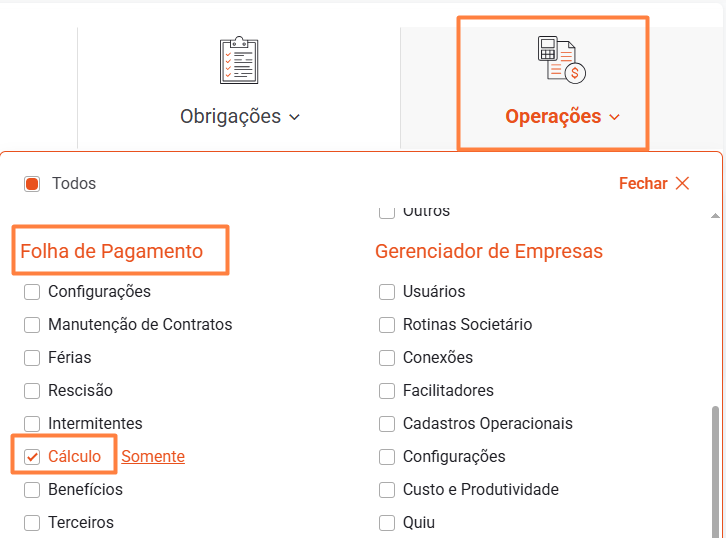Click the Somente link next to Cálculo

tap(153, 457)
